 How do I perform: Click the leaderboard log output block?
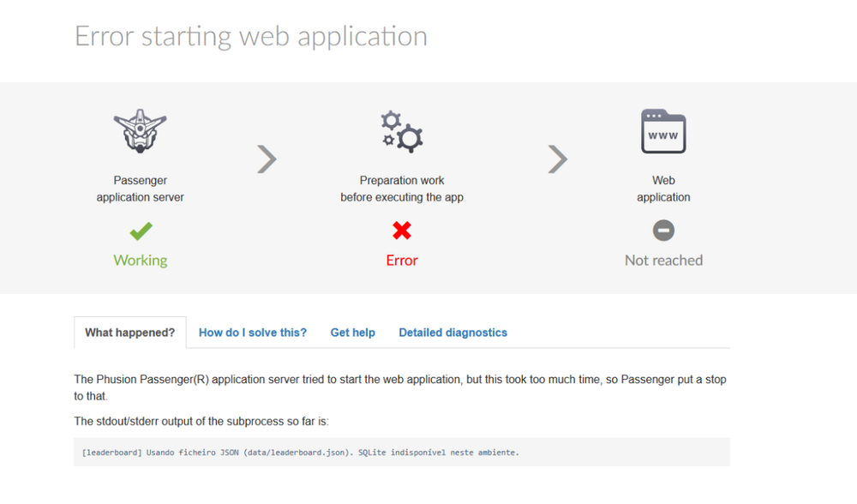point(401,452)
